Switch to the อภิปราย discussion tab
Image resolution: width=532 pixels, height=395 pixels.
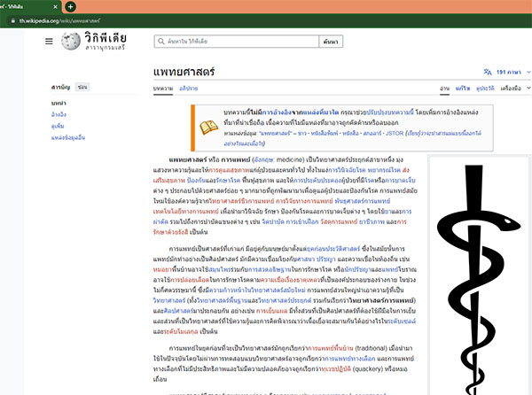pos(189,88)
